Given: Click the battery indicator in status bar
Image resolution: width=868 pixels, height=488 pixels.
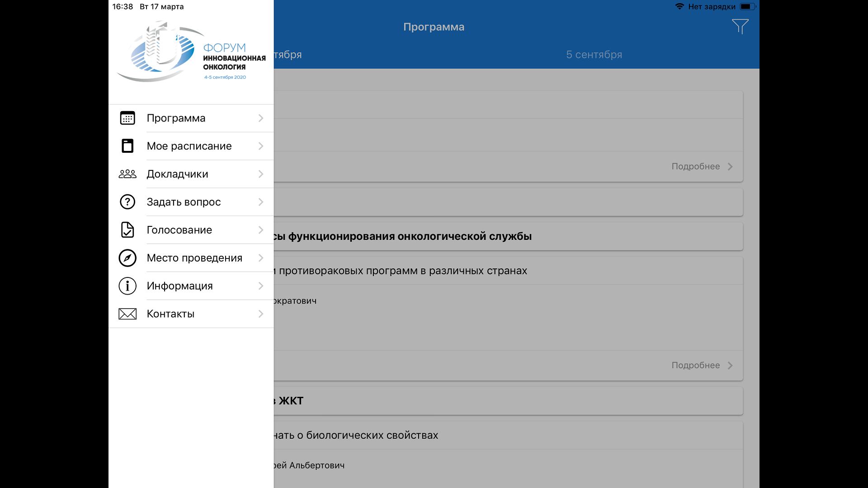Looking at the screenshot, I should point(747,7).
